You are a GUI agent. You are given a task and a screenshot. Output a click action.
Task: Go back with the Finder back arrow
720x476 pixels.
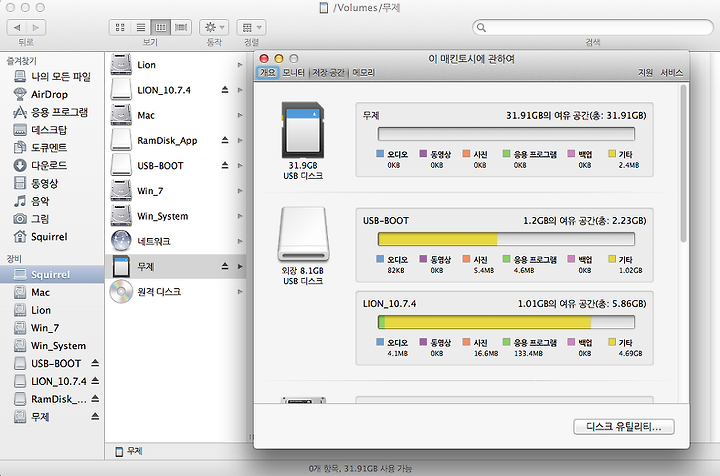pos(17,28)
